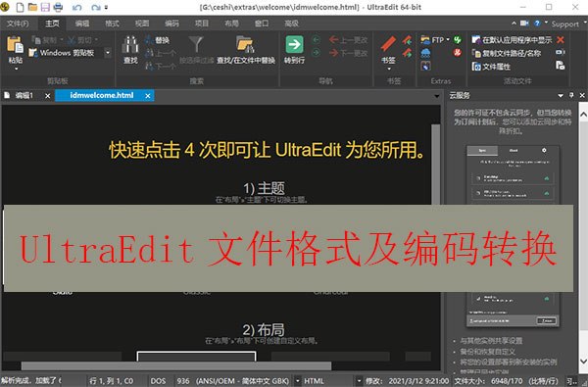Customize quick access toolbar dropdown
This screenshot has width=588, height=387.
click(x=106, y=7)
